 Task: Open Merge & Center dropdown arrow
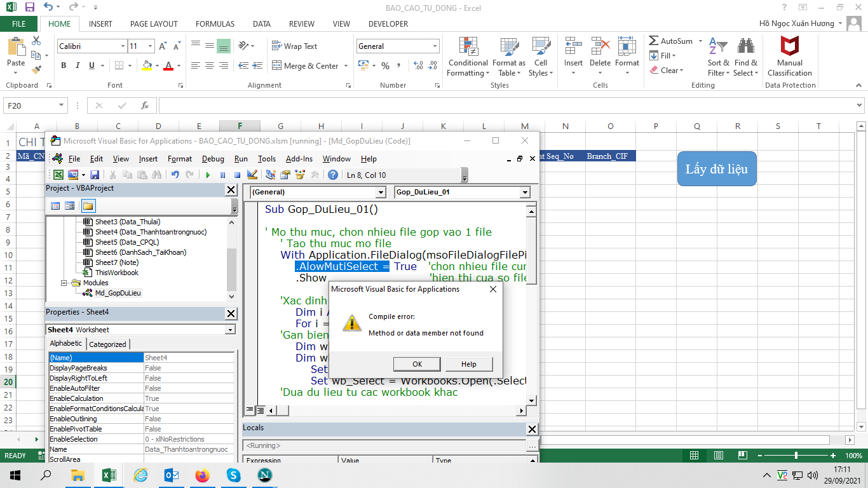click(x=346, y=66)
